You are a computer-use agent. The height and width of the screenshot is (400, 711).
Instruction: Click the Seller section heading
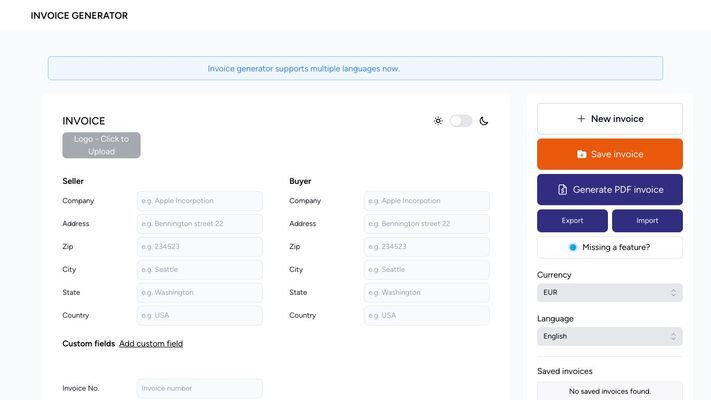[73, 181]
